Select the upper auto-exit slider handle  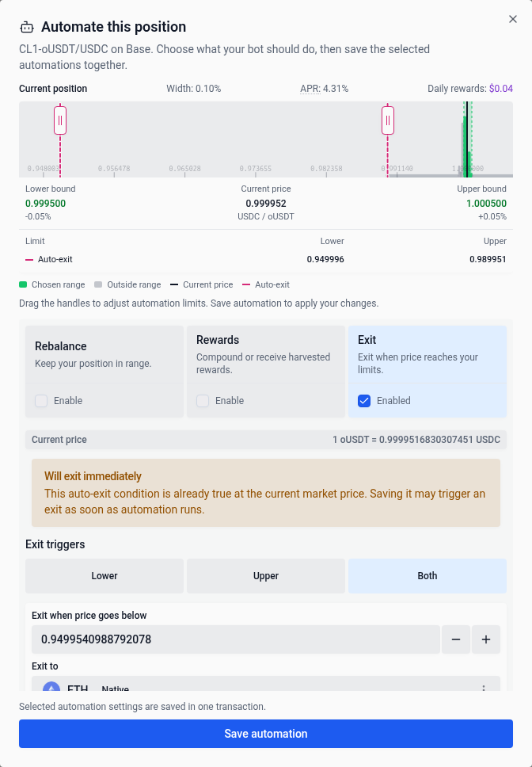coord(388,120)
